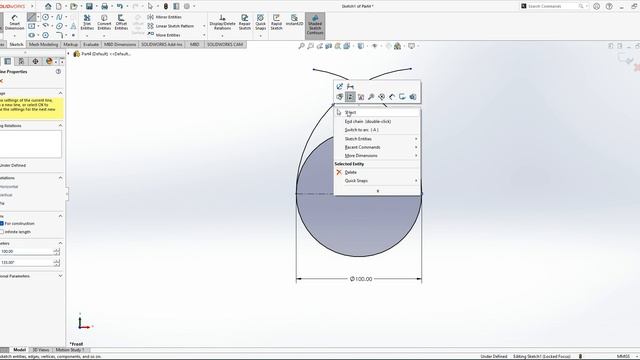Select the Smart Dimension tool

[x=14, y=22]
